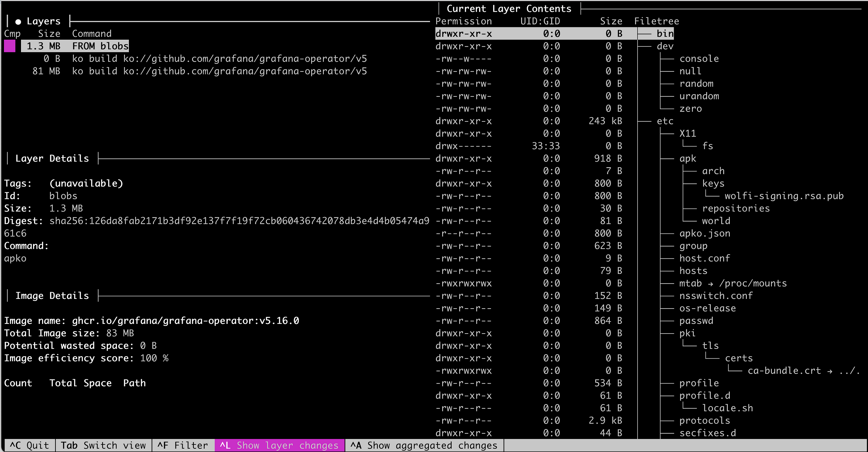Click the Total Image size 83 MB
The width and height of the screenshot is (868, 452).
120,333
